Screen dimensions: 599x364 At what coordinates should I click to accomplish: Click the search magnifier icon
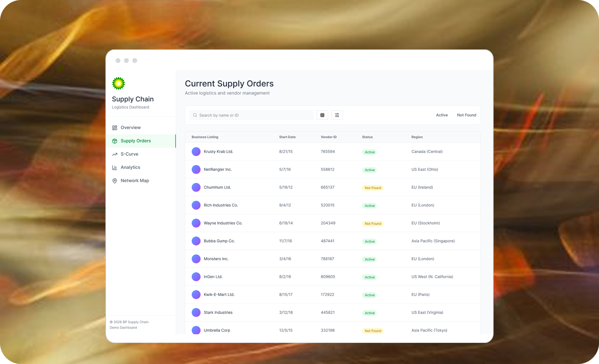[x=195, y=115]
